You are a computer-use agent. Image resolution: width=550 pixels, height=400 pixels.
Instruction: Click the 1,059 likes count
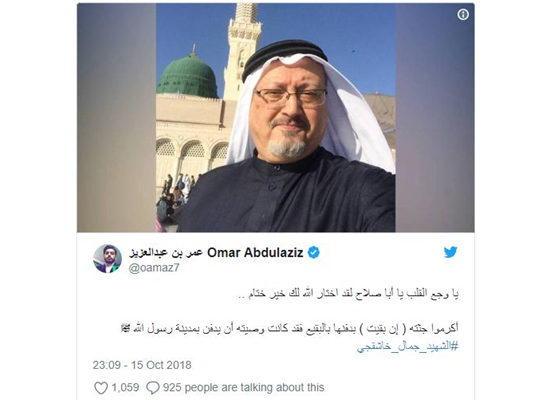125,388
